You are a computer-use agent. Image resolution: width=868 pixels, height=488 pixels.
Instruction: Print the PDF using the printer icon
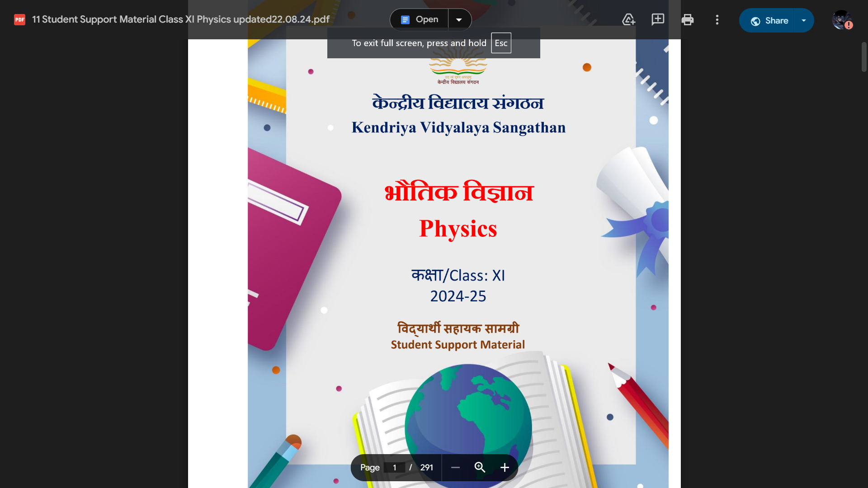(687, 19)
